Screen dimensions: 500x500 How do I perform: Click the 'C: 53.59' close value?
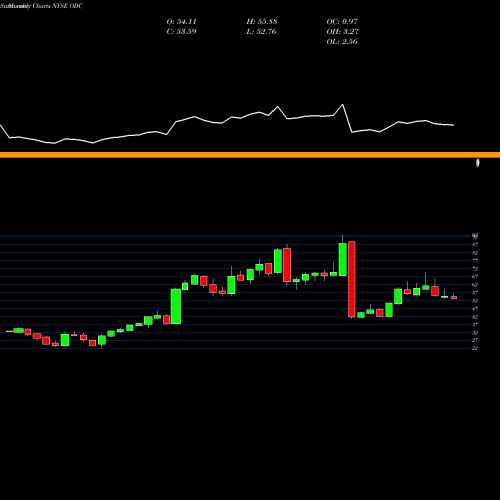[x=181, y=32]
